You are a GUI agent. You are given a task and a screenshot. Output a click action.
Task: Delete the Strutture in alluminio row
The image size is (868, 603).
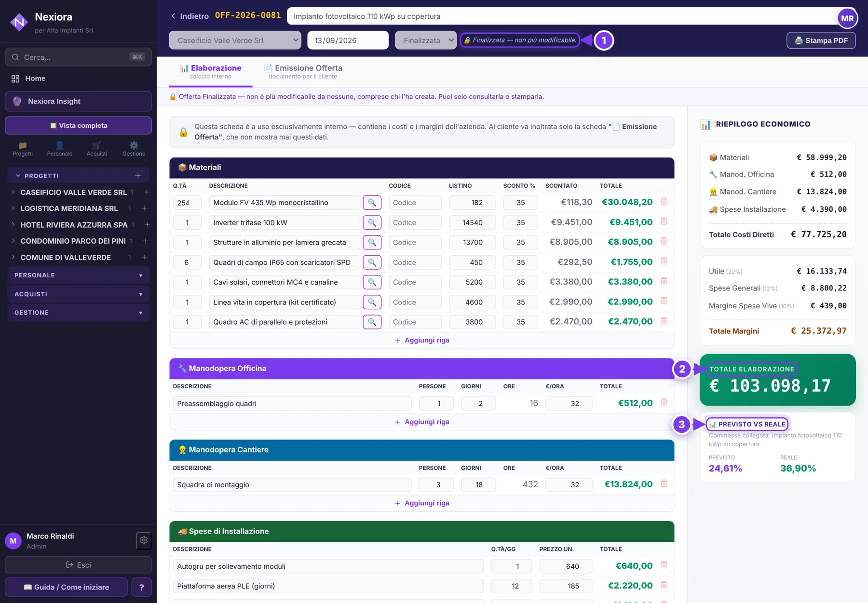[x=664, y=241]
